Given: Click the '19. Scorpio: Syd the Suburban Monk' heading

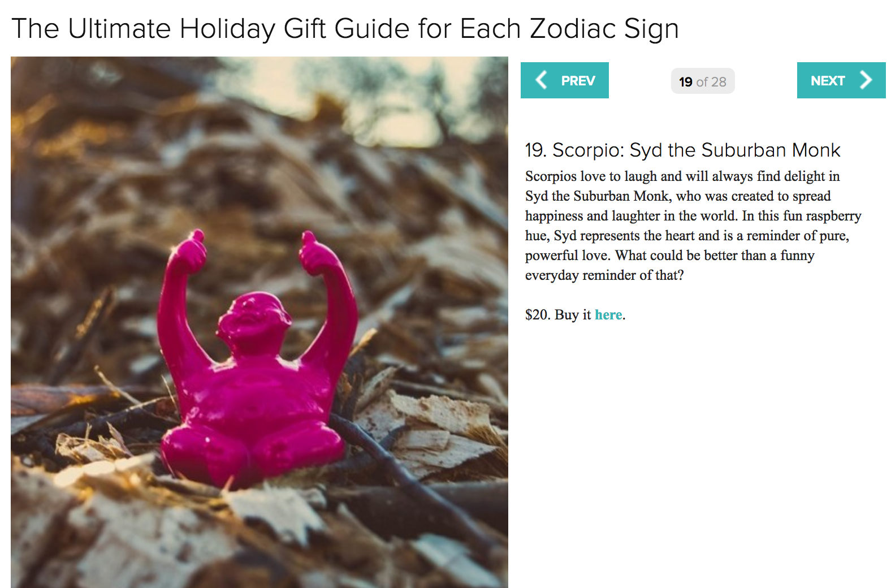Looking at the screenshot, I should [x=682, y=150].
